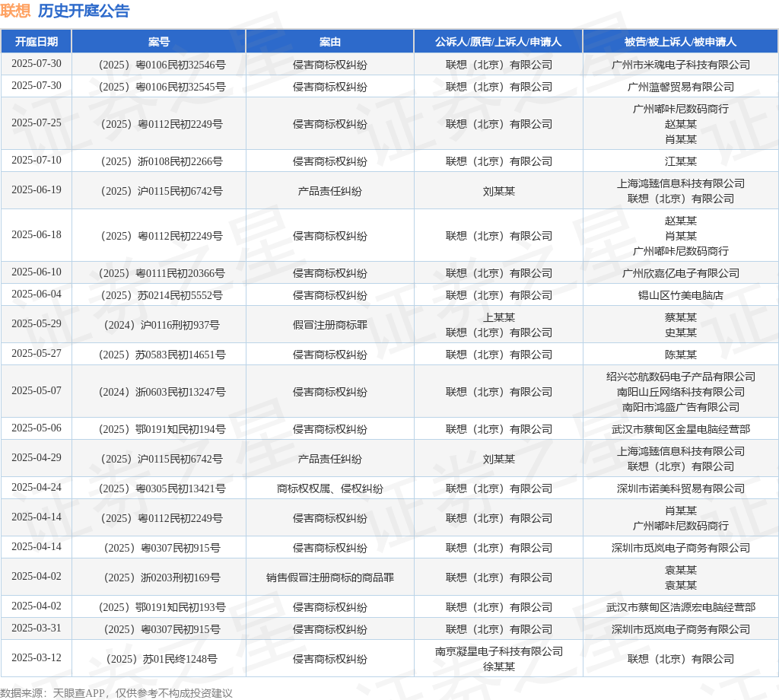The width and height of the screenshot is (779, 700).
Task: Click plaintiff 南京凝星电子科技有限公司
Action: click(x=499, y=651)
